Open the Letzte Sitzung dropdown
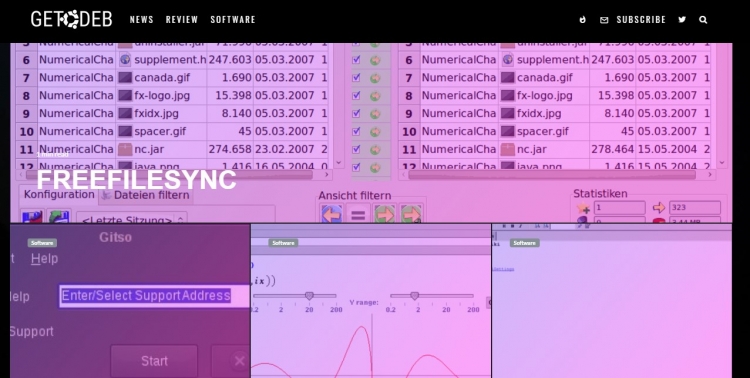Image resolution: width=750 pixels, height=378 pixels. click(x=132, y=219)
